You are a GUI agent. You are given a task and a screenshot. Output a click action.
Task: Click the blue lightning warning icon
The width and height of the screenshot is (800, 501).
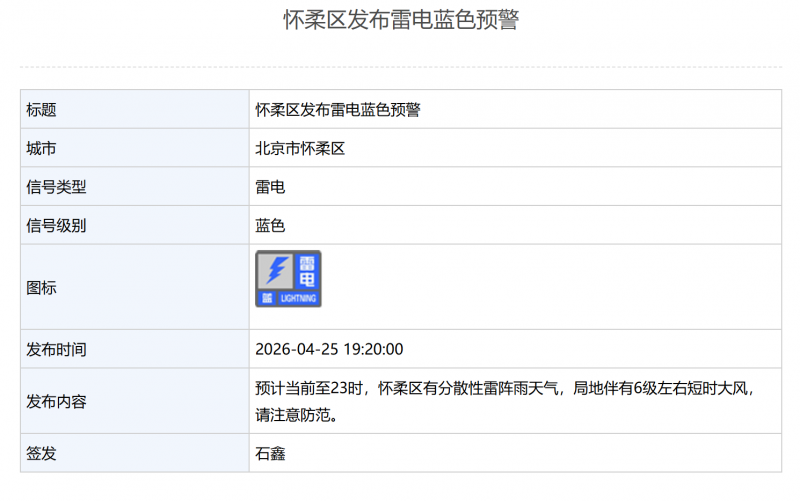coord(288,279)
